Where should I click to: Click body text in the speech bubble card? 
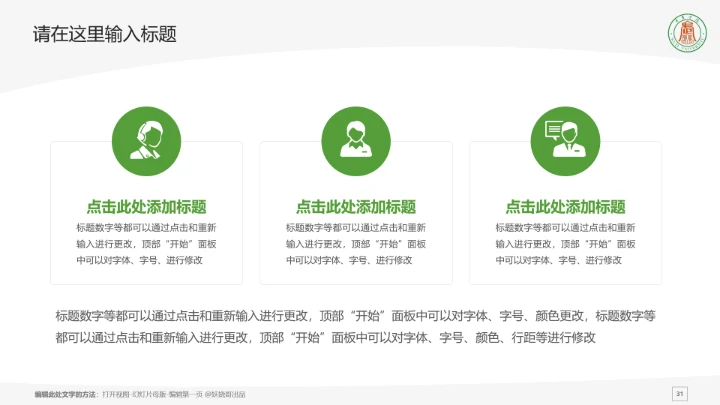[x=565, y=244]
